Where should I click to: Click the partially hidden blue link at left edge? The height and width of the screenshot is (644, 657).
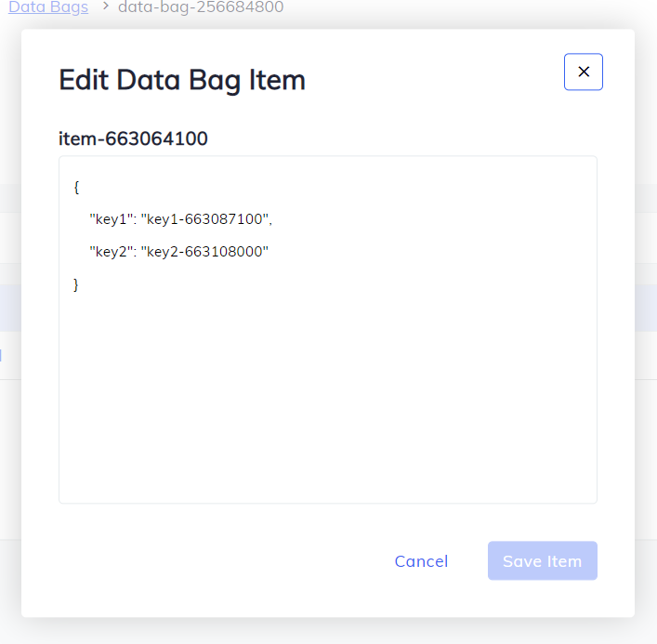(x=1, y=354)
